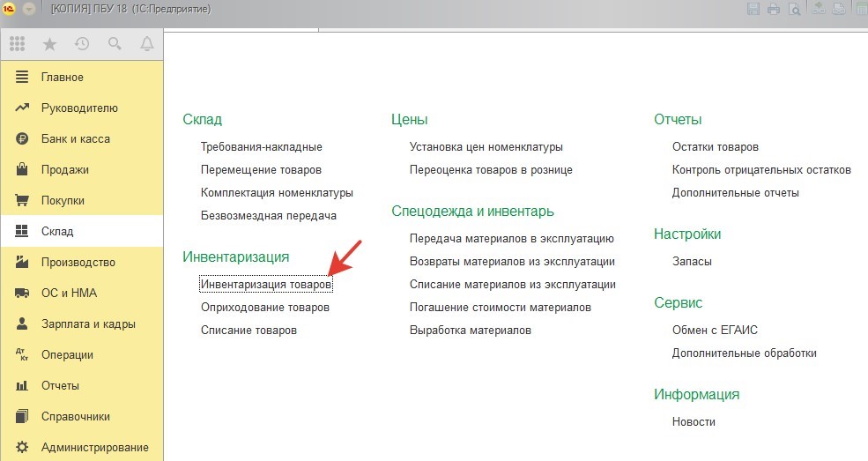This screenshot has height=461, width=868.
Task: Click the printer icon in title bar
Action: pos(774,9)
